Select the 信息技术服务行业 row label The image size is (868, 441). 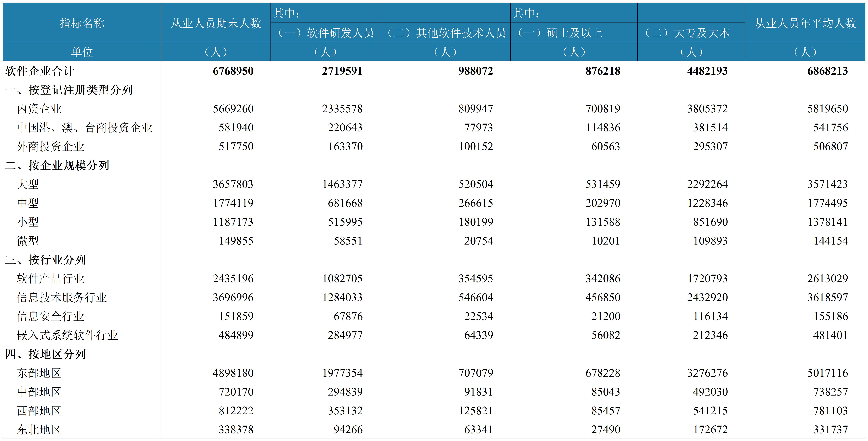(62, 297)
